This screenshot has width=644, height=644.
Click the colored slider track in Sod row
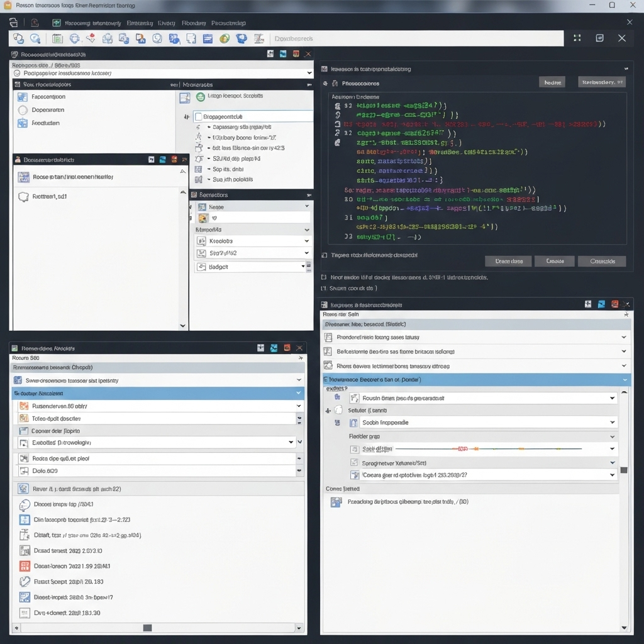click(x=487, y=449)
